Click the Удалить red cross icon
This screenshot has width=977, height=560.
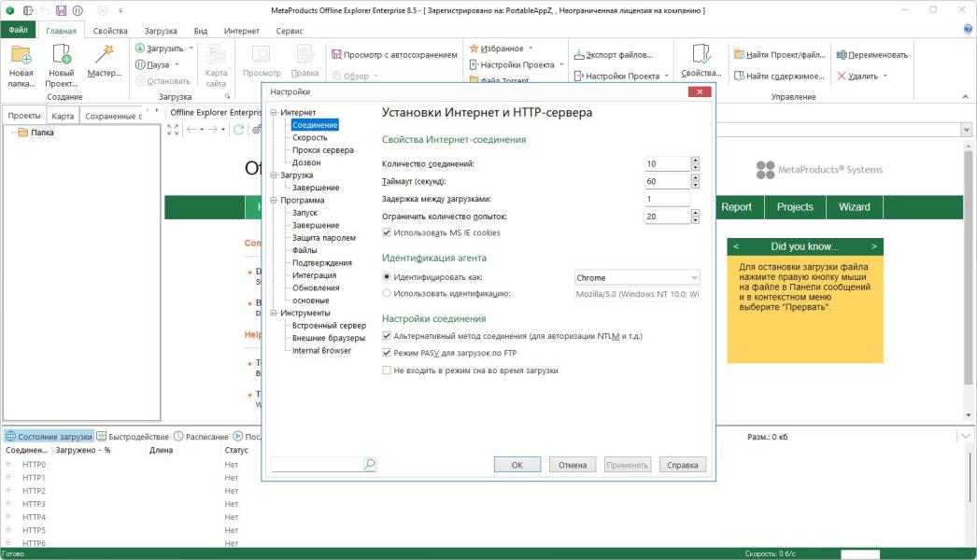[x=842, y=76]
